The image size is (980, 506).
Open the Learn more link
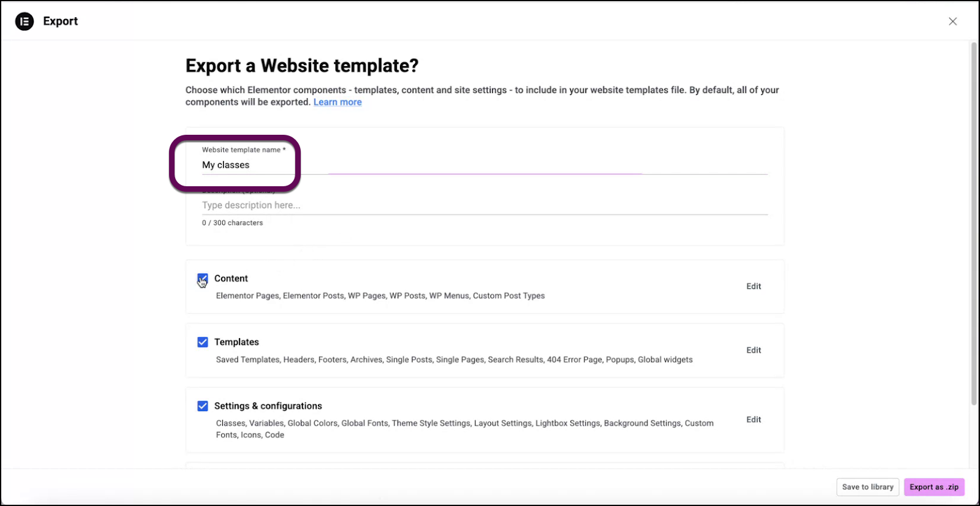click(x=337, y=102)
